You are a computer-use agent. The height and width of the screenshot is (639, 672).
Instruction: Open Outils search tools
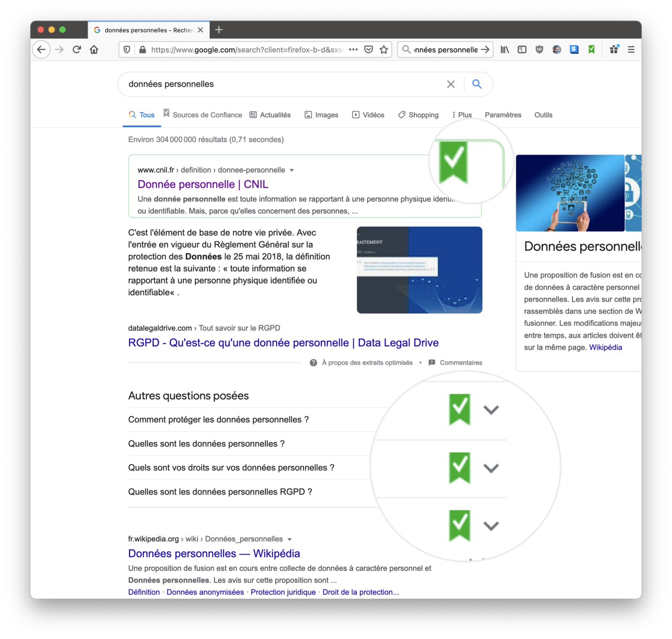click(x=543, y=115)
